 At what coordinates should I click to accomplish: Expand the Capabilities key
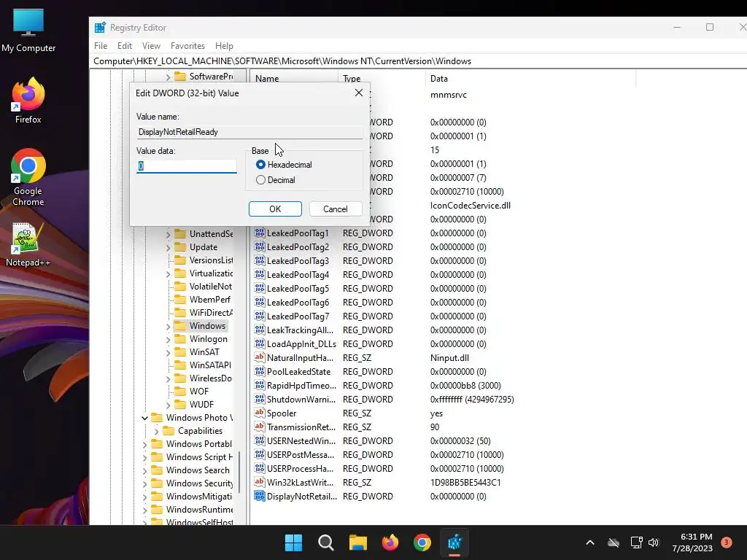click(x=156, y=432)
